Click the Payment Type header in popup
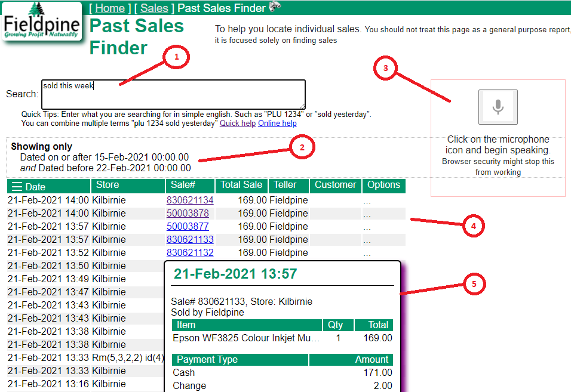571x392 pixels. click(x=240, y=360)
